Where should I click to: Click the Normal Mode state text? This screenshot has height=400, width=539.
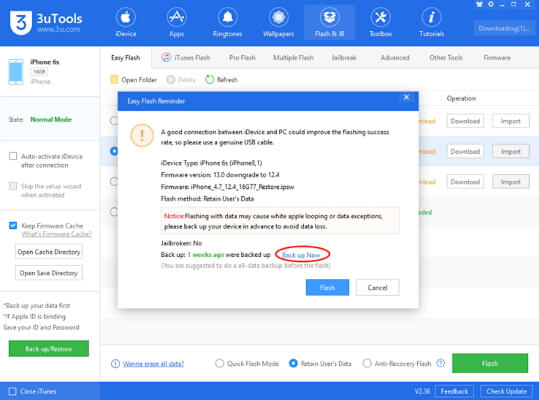pyautogui.click(x=51, y=119)
